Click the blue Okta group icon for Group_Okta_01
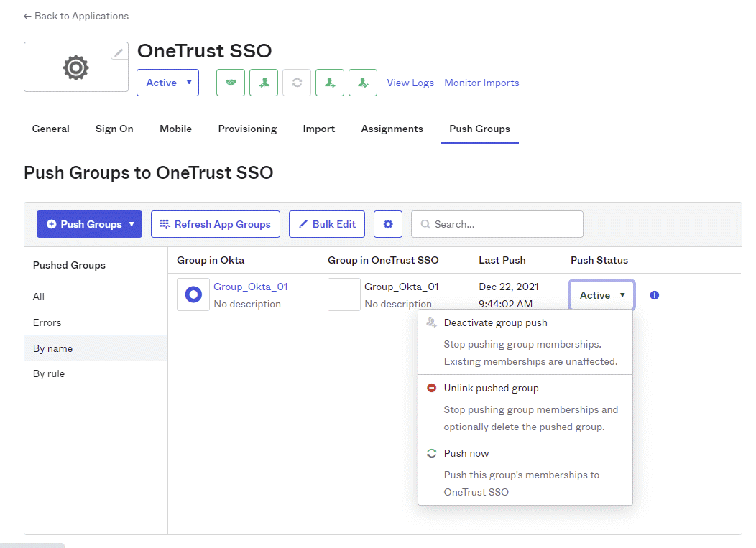The height and width of the screenshot is (548, 756). [x=193, y=294]
